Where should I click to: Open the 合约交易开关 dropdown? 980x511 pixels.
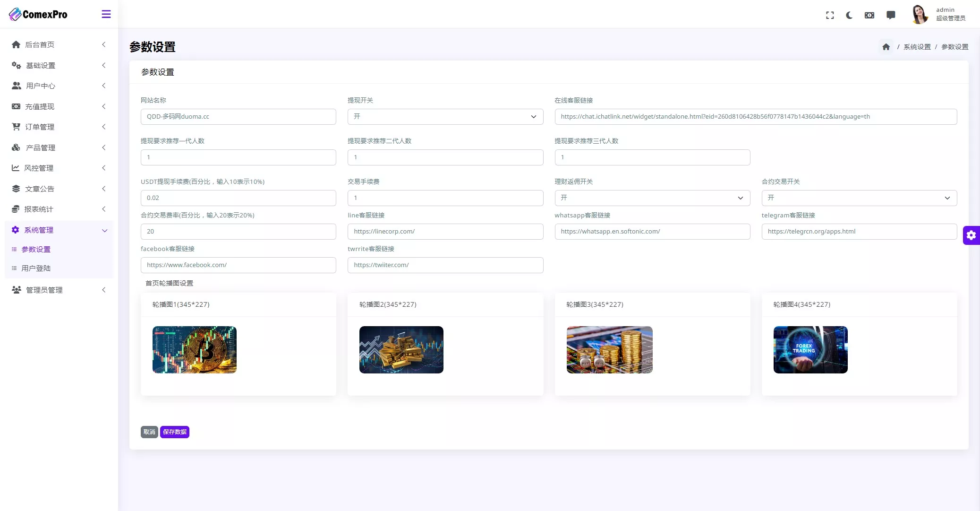tap(859, 198)
